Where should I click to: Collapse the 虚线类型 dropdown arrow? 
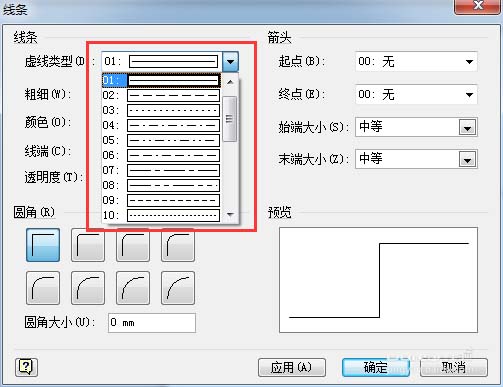click(230, 62)
